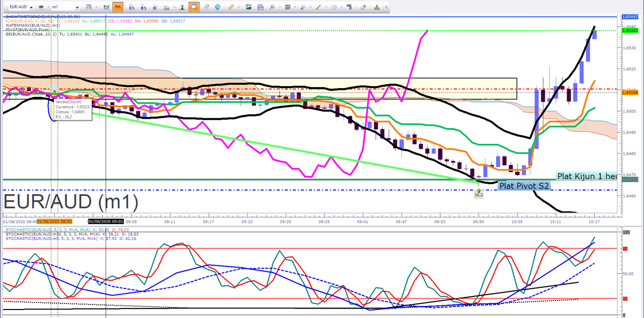Click the second cursor navigation icon
Image resolution: width=644 pixels, height=318 pixels.
pyautogui.click(x=143, y=7)
